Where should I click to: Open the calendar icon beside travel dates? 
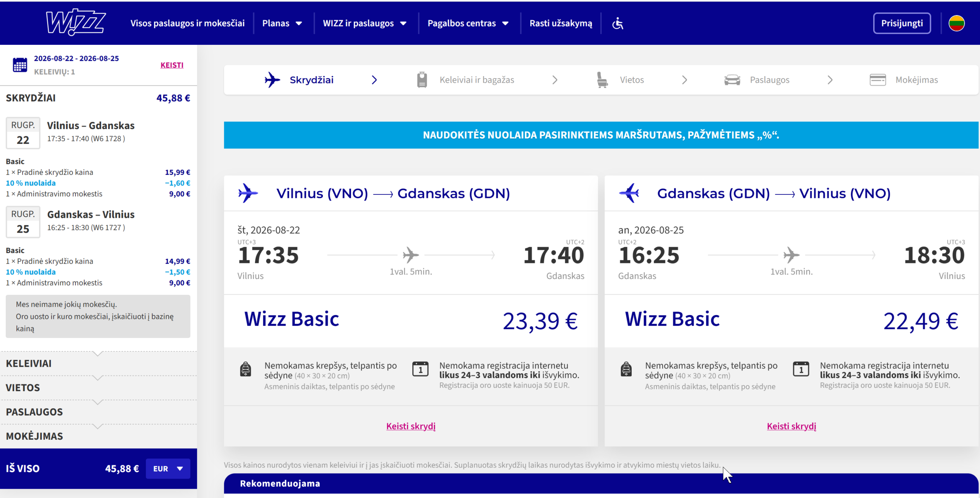(20, 65)
